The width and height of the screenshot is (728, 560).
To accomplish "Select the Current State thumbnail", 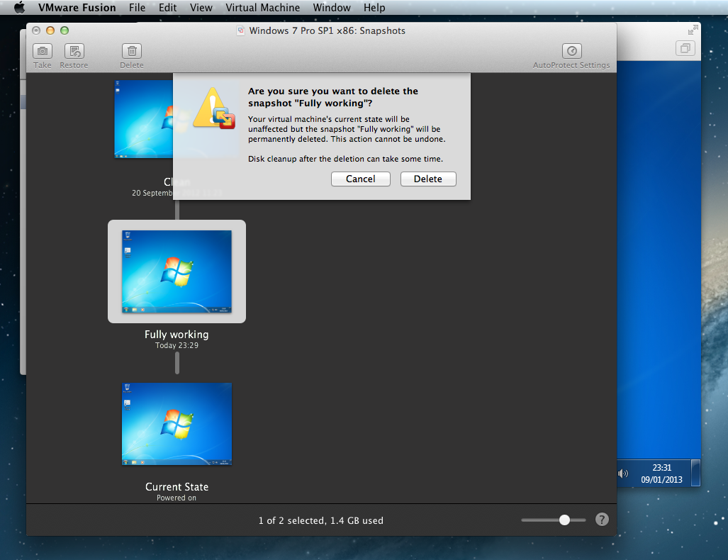I will 177,424.
